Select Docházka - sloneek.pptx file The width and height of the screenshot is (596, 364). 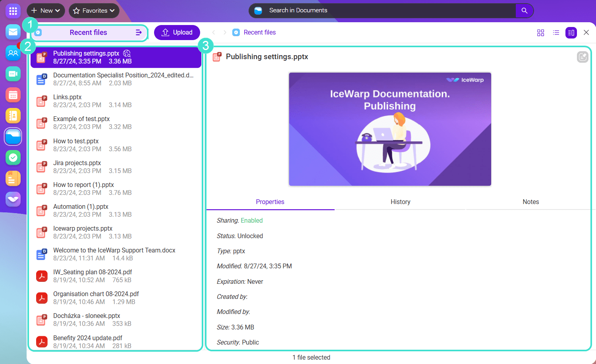pyautogui.click(x=116, y=320)
